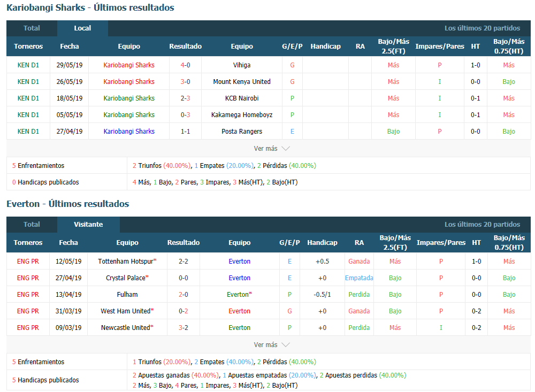Open the 1-1 result against Posta Rangers
Screen dimensions: 535x392
click(185, 132)
